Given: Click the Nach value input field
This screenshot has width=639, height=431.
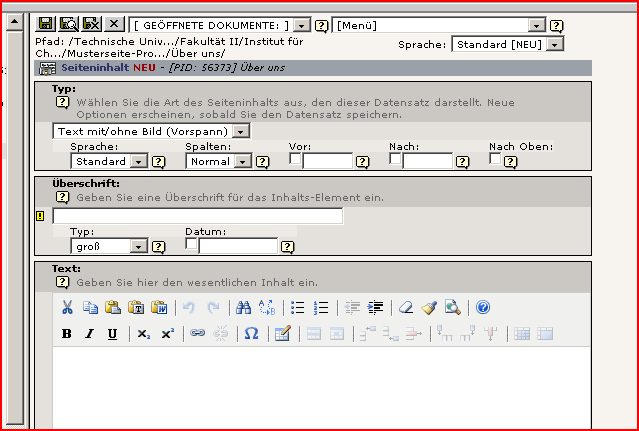Looking at the screenshot, I should (427, 161).
